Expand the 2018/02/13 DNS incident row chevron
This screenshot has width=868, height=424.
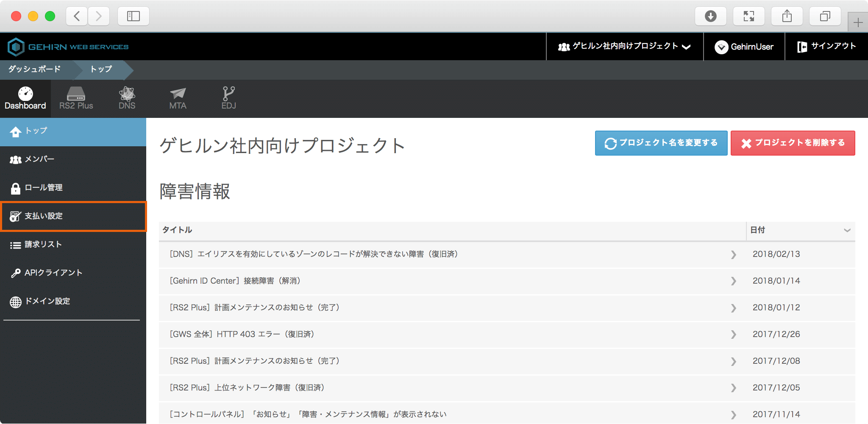pos(733,254)
